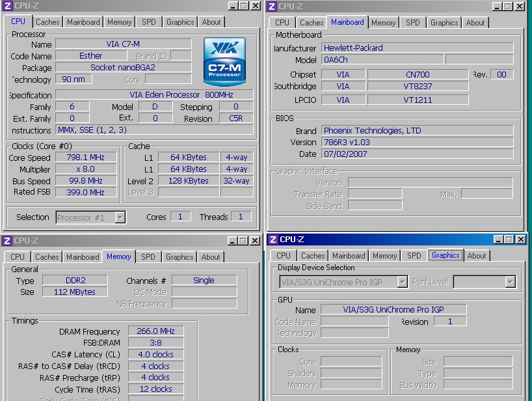Click the processor Name field 'VIA C7-M'
The image size is (532, 401).
tap(124, 44)
